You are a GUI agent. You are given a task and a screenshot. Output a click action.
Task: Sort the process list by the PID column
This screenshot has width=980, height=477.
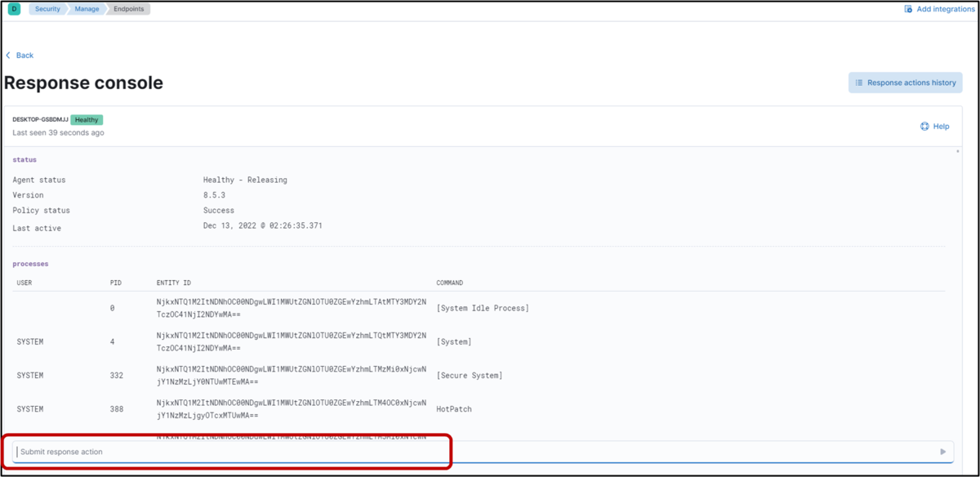115,282
